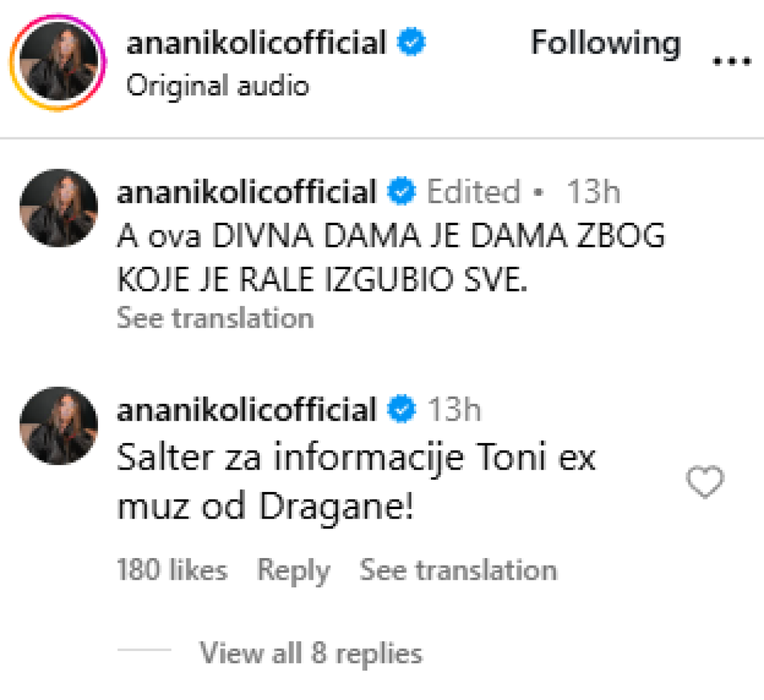The height and width of the screenshot is (700, 764).
Task: Click the 13h timestamp on Edited caption
Action: tap(593, 192)
